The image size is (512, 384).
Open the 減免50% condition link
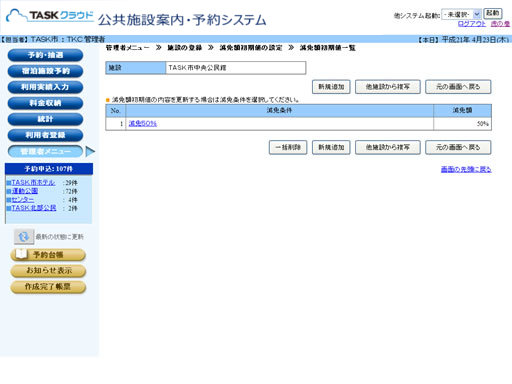point(143,124)
